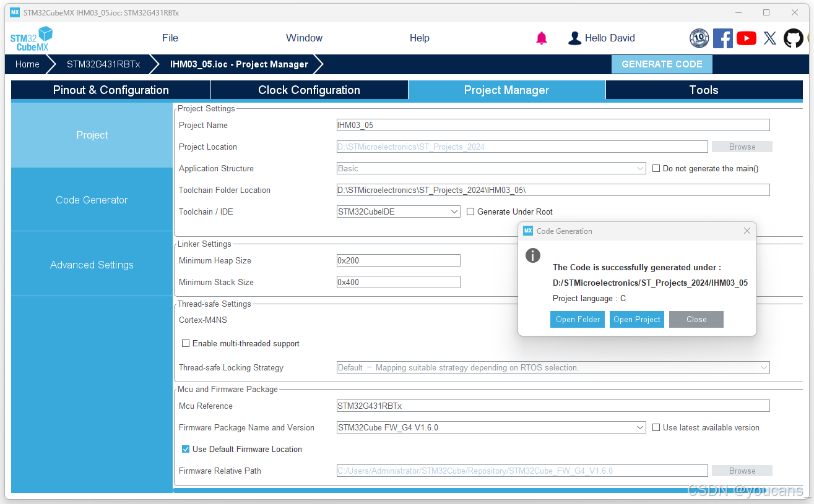The image size is (814, 504).
Task: Click Open Folder button
Action: [578, 319]
